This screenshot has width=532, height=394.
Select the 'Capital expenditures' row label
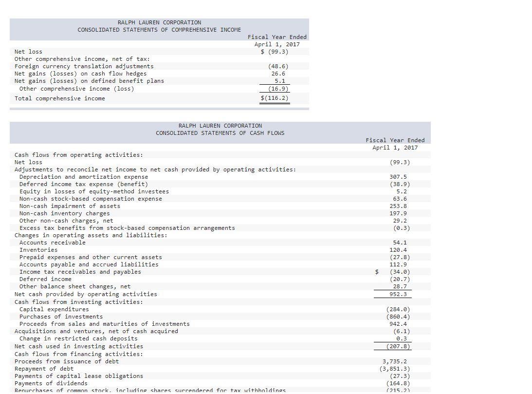pos(54,309)
